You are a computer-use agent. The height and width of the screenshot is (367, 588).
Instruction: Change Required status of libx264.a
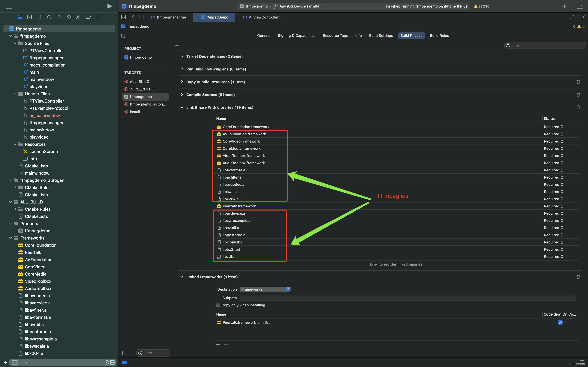pos(554,199)
